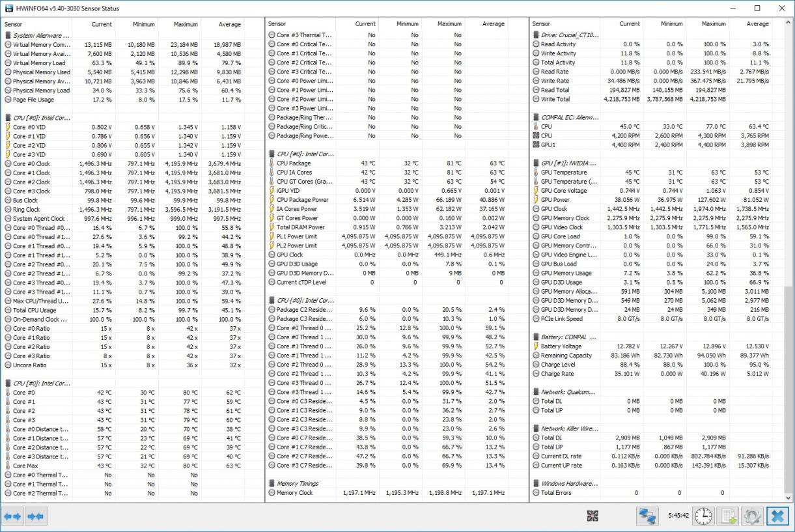Click circle icon beside Total Errors

536,493
